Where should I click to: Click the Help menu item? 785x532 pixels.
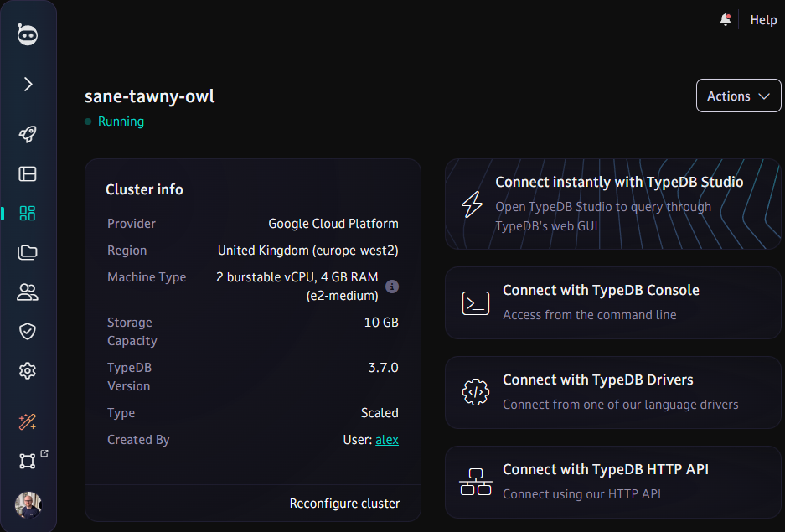point(763,20)
